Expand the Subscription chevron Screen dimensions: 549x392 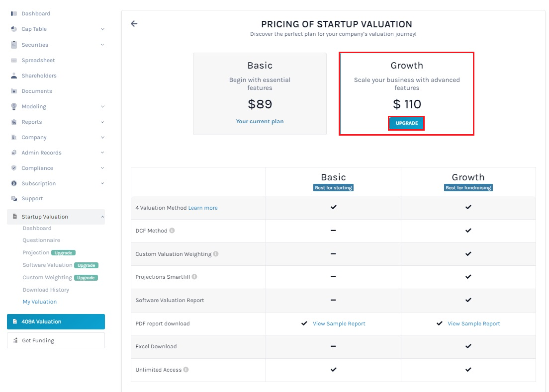[102, 183]
